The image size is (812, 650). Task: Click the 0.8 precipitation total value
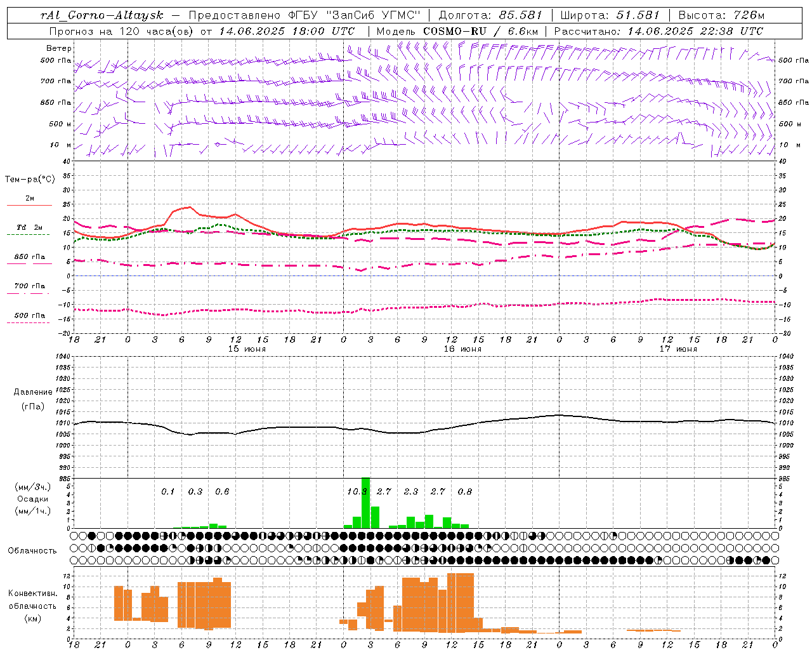pyautogui.click(x=465, y=491)
